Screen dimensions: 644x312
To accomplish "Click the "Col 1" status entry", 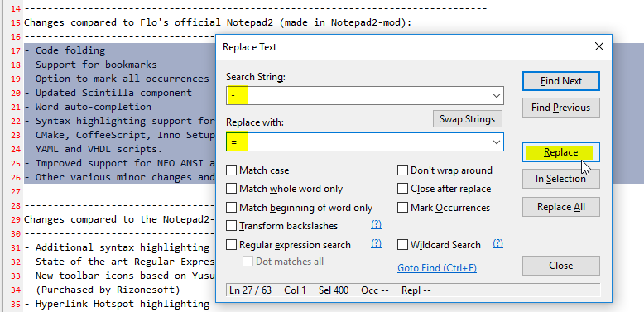I will click(295, 290).
